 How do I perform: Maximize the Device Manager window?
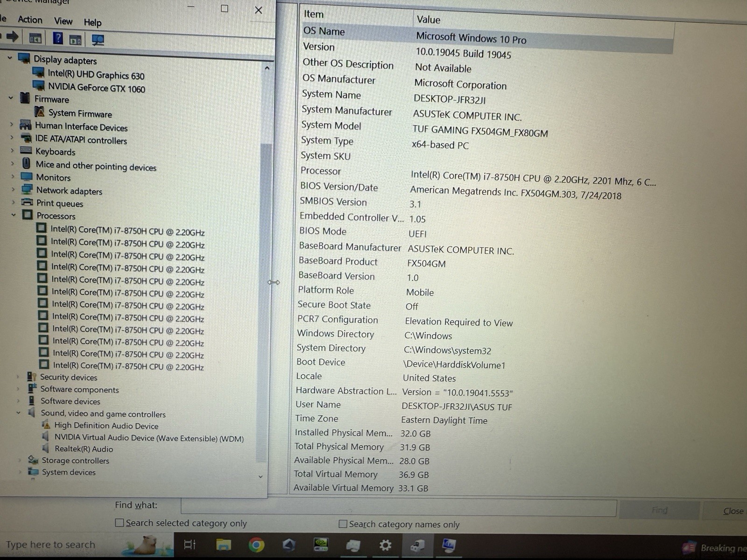225,8
